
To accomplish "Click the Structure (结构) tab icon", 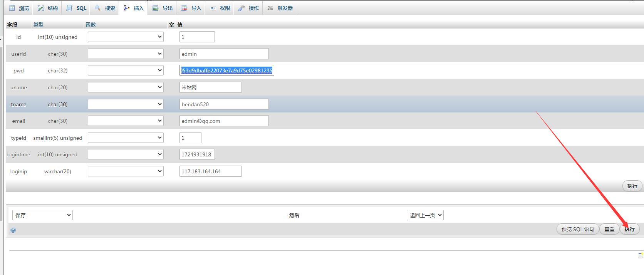I will tap(40, 8).
